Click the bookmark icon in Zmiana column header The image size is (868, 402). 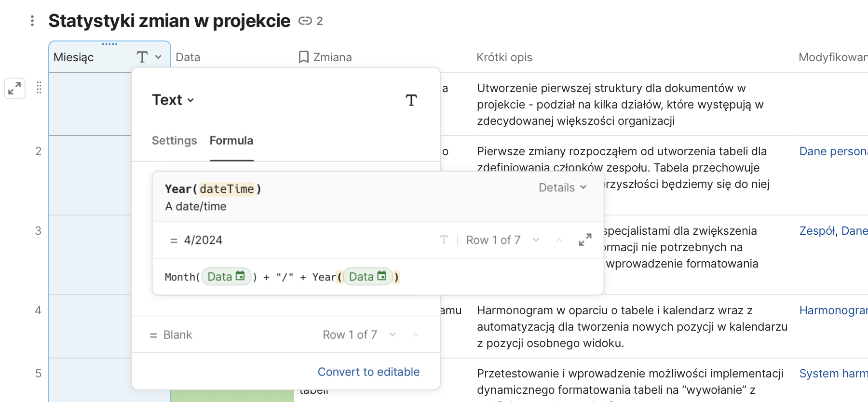(303, 57)
